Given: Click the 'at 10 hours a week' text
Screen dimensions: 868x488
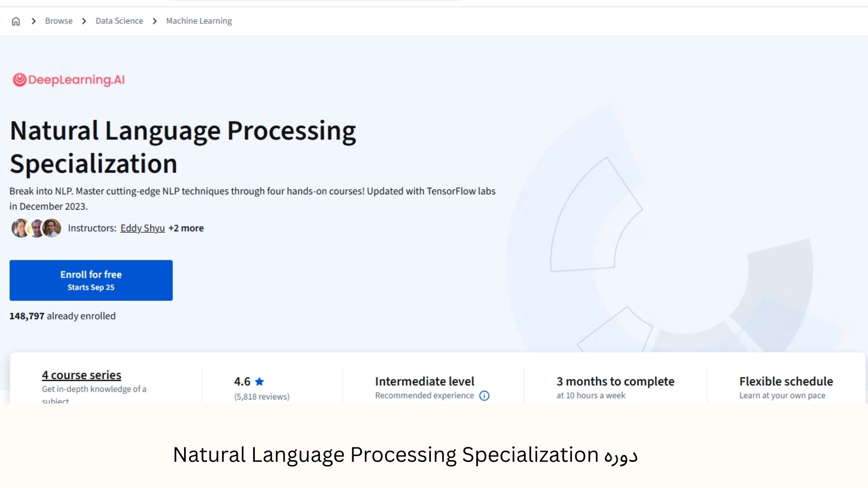Looking at the screenshot, I should 591,395.
